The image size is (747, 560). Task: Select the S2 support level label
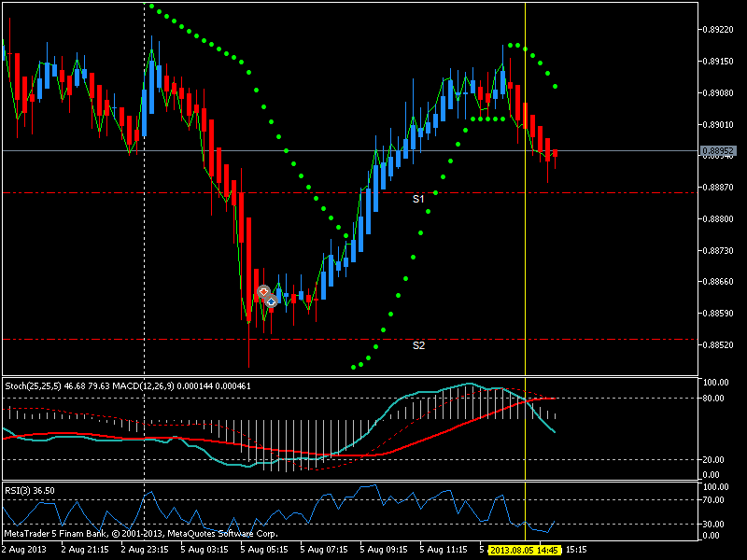(x=419, y=345)
